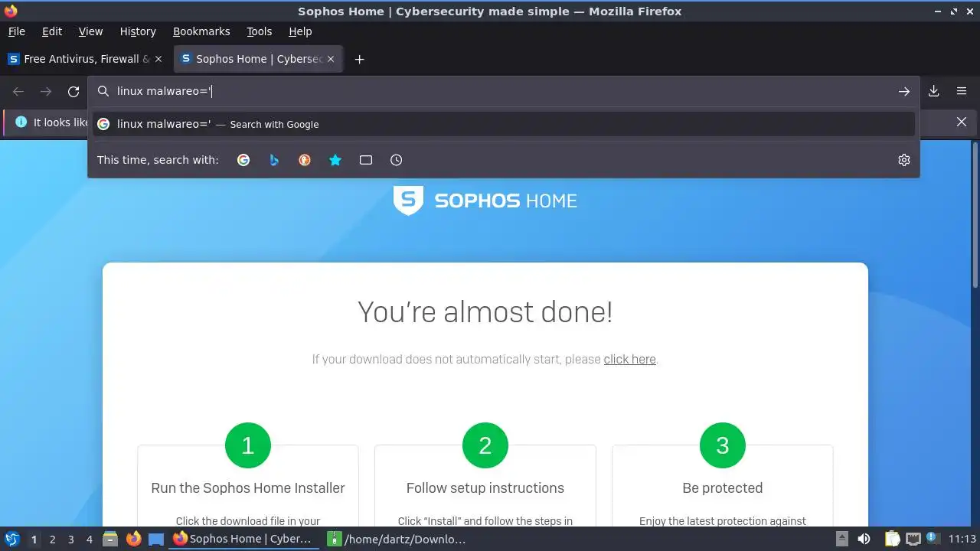The width and height of the screenshot is (980, 551).
Task: Search this time in open Tabs
Action: (x=366, y=160)
